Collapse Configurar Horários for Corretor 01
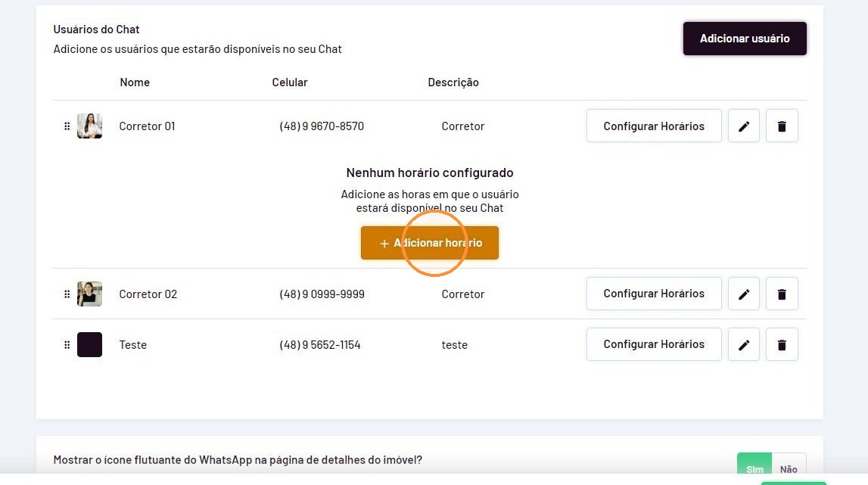This screenshot has height=485, width=868. click(x=654, y=126)
